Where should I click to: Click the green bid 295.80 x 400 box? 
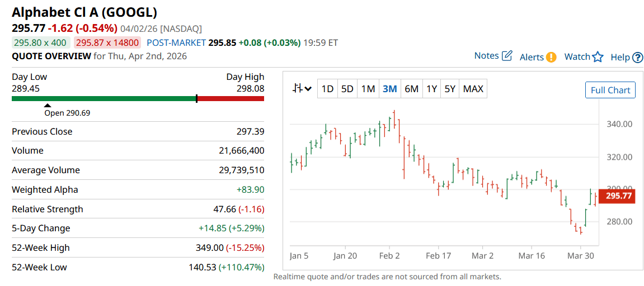[41, 42]
